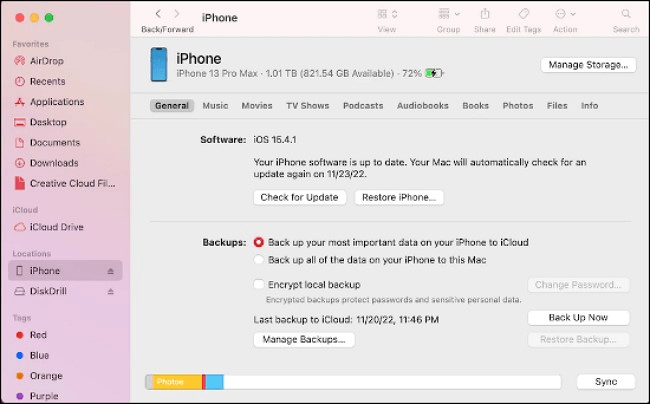Screen dimensions: 650x404
Task: Switch to the TV Shows tab
Action: pos(308,106)
